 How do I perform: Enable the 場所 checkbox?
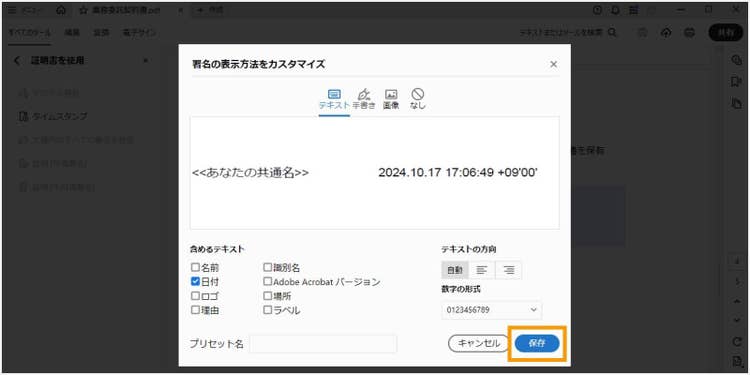coord(268,296)
